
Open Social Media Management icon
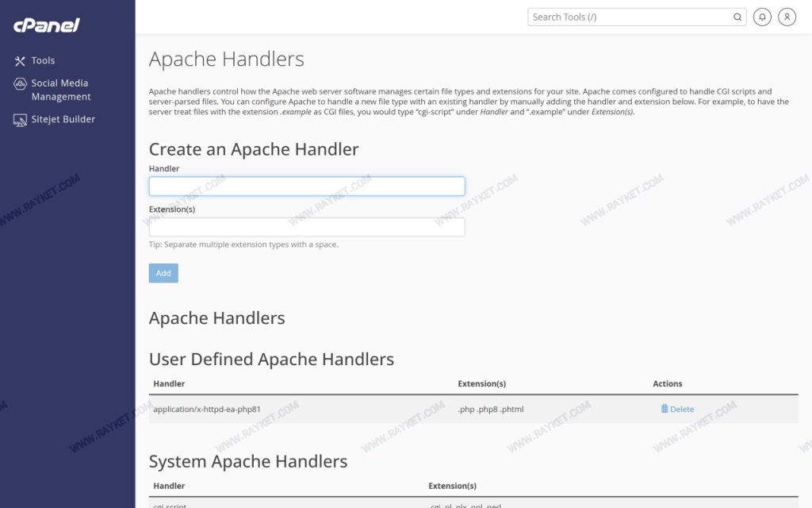(x=20, y=83)
